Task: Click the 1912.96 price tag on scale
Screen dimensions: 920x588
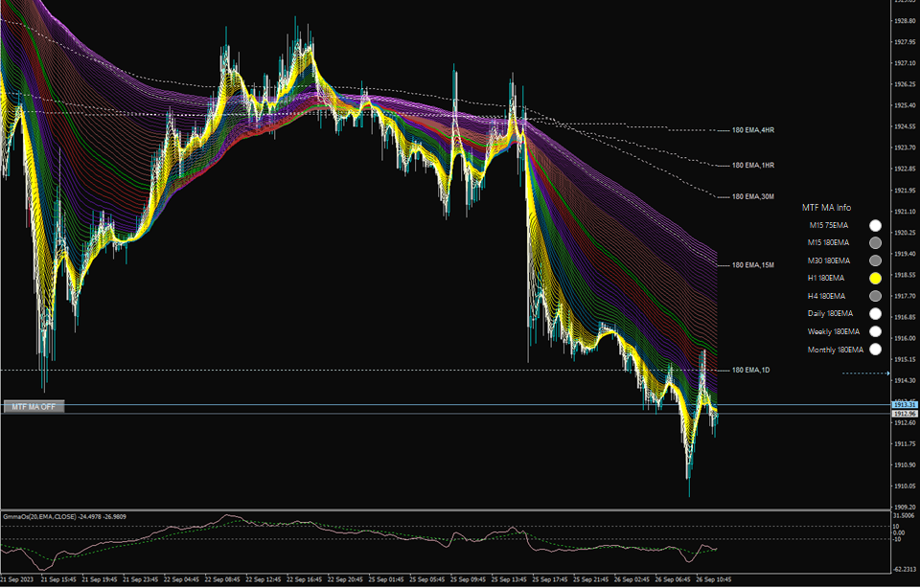Action: pyautogui.click(x=904, y=414)
